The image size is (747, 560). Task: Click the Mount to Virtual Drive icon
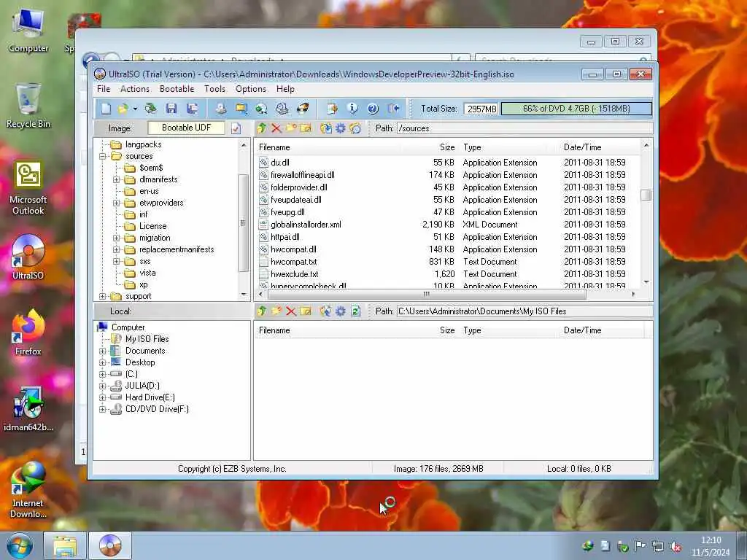coord(282,109)
